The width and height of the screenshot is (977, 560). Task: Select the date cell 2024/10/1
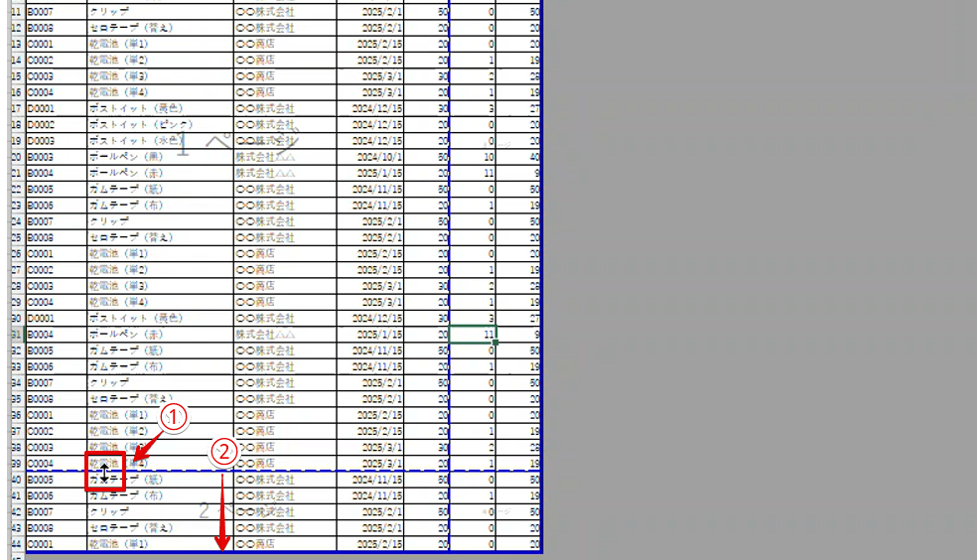370,156
